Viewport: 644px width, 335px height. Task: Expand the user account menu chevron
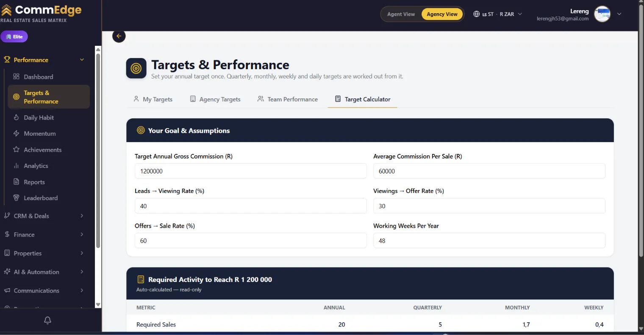coord(619,14)
